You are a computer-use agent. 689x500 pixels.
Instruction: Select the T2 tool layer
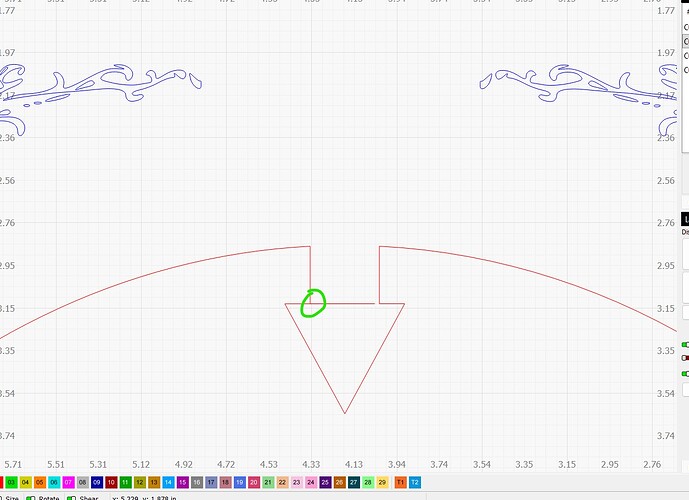[415, 482]
